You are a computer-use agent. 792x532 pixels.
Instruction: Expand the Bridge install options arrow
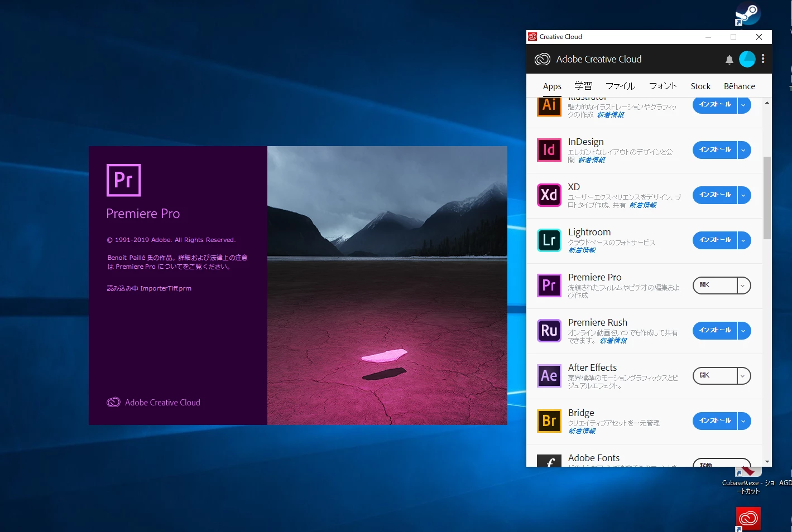pyautogui.click(x=743, y=420)
